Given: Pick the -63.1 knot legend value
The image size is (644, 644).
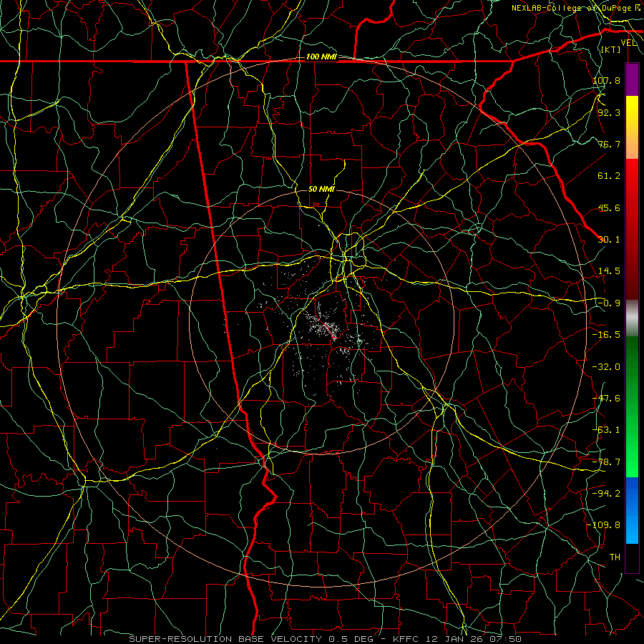Looking at the screenshot, I should (606, 430).
